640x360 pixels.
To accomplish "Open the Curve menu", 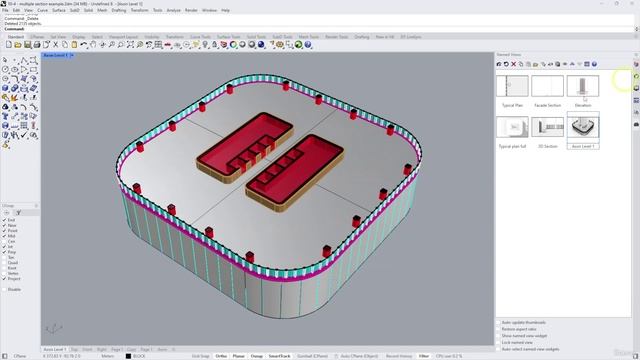I will 42,10.
